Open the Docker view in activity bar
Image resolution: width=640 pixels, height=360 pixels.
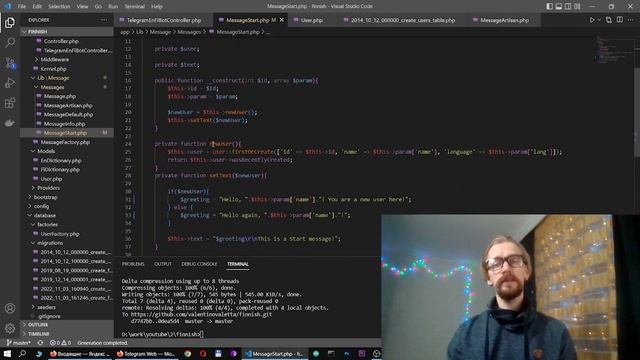(10, 122)
